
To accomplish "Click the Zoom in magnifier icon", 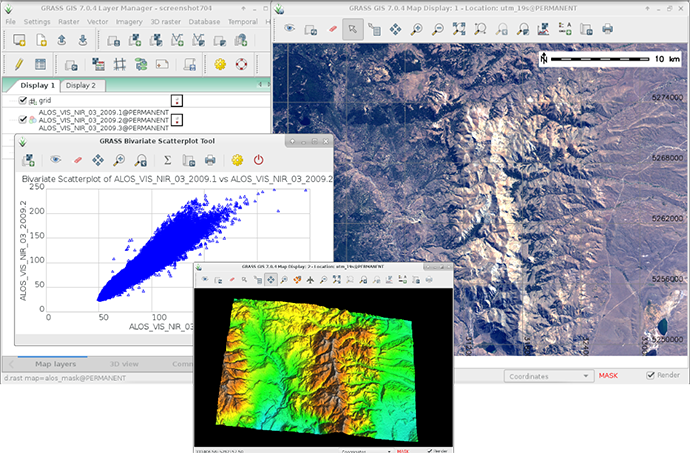I will [418, 30].
